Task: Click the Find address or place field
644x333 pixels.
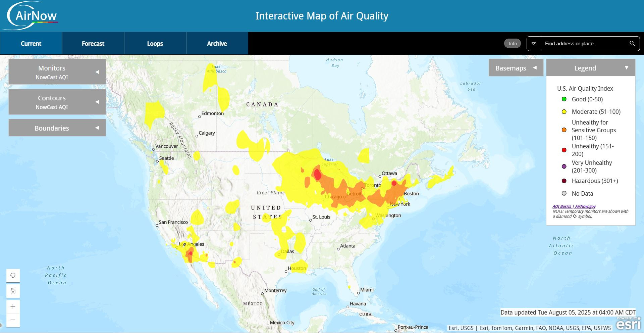Action: click(x=583, y=44)
